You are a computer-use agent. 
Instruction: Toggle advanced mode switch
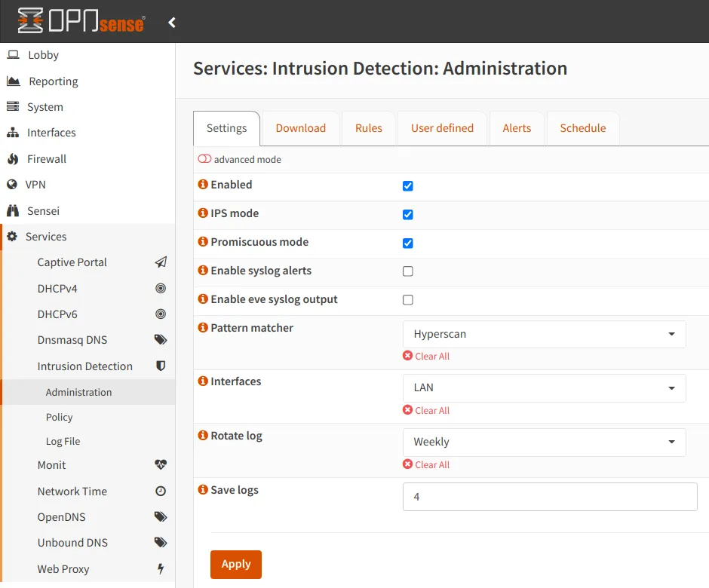point(204,160)
